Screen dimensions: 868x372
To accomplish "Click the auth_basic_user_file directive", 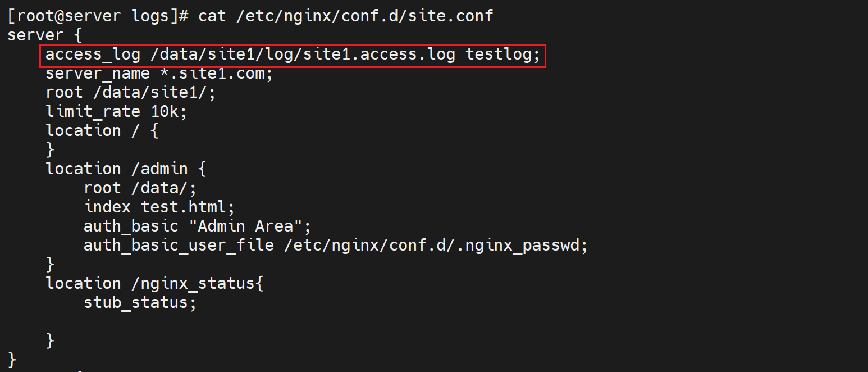I will click(179, 246).
